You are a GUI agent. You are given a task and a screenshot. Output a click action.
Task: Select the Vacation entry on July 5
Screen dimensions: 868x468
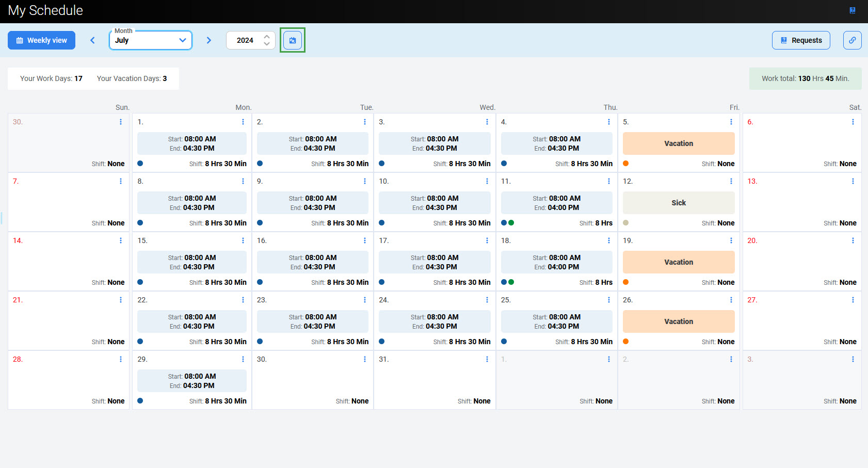tap(678, 143)
